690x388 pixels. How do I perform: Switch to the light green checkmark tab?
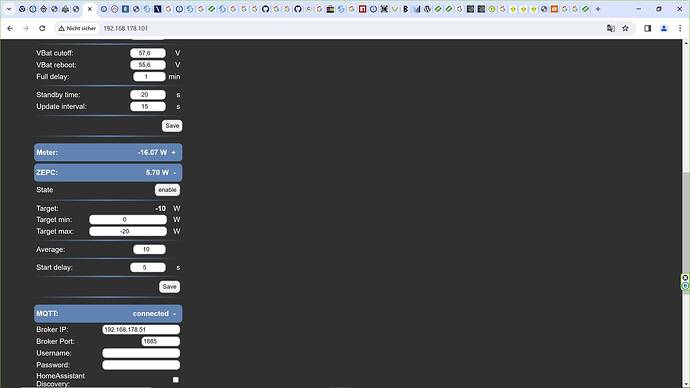(395, 9)
